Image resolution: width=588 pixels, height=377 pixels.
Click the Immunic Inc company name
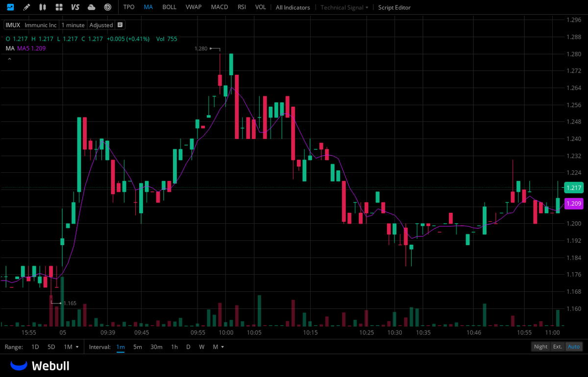click(41, 24)
